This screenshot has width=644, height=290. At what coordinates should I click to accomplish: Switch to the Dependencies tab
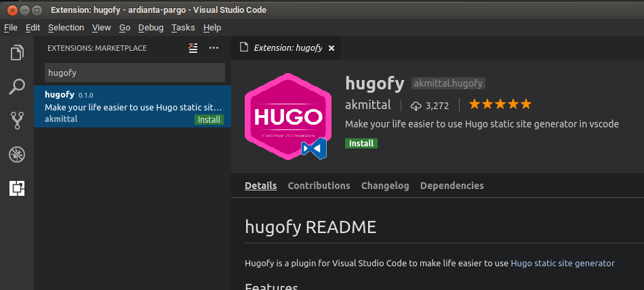451,186
